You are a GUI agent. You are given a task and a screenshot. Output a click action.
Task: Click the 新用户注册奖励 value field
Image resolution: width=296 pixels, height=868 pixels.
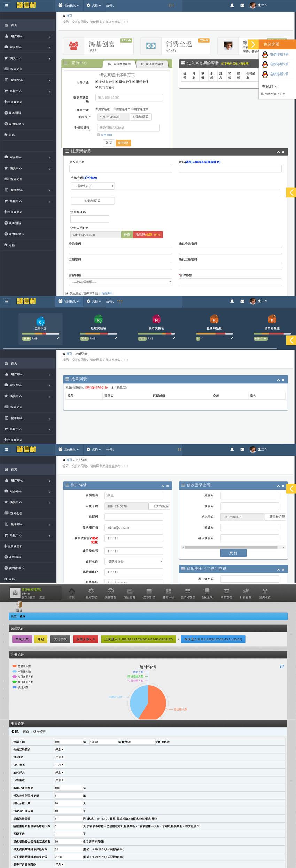click(x=68, y=788)
